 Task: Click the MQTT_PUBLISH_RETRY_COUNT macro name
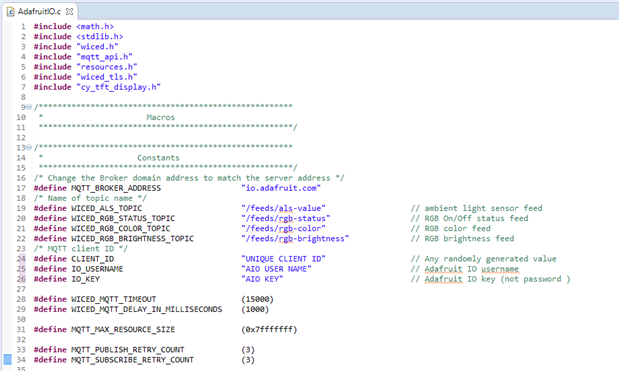coord(128,350)
